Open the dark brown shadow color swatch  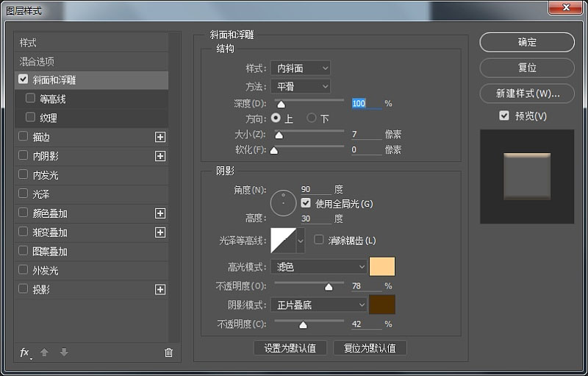pyautogui.click(x=382, y=305)
